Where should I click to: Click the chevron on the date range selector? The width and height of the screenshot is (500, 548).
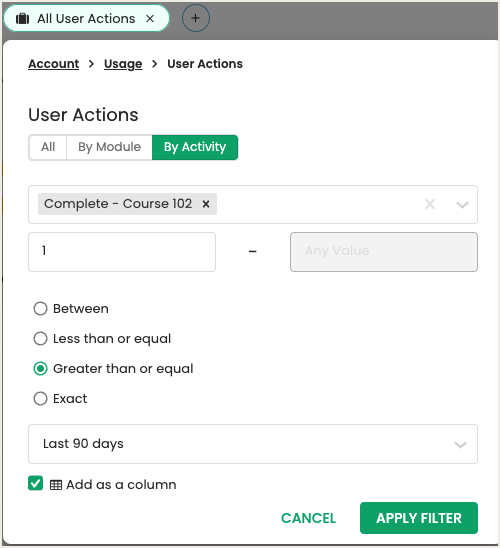pyautogui.click(x=460, y=445)
